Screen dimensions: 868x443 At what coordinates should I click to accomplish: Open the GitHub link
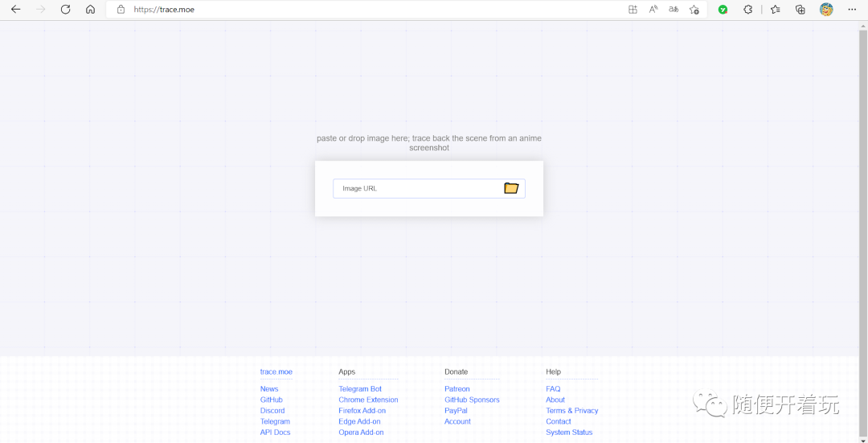click(272, 400)
